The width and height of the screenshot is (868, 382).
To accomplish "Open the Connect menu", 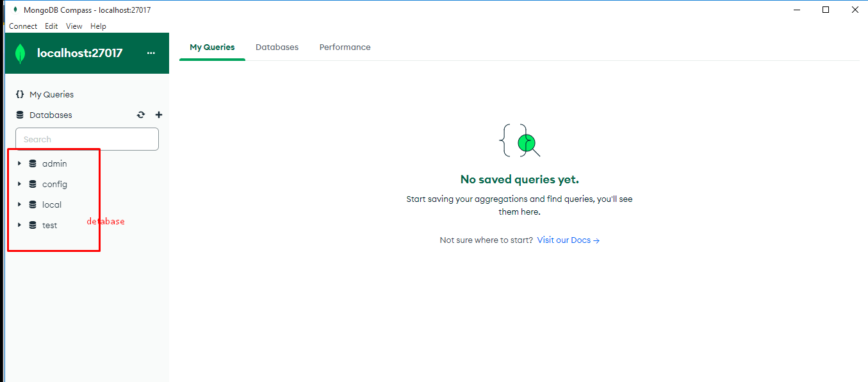I will pyautogui.click(x=23, y=26).
